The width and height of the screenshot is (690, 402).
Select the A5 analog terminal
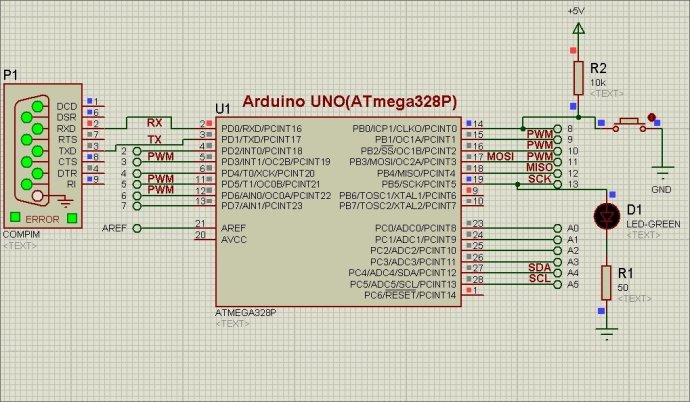[x=557, y=285]
